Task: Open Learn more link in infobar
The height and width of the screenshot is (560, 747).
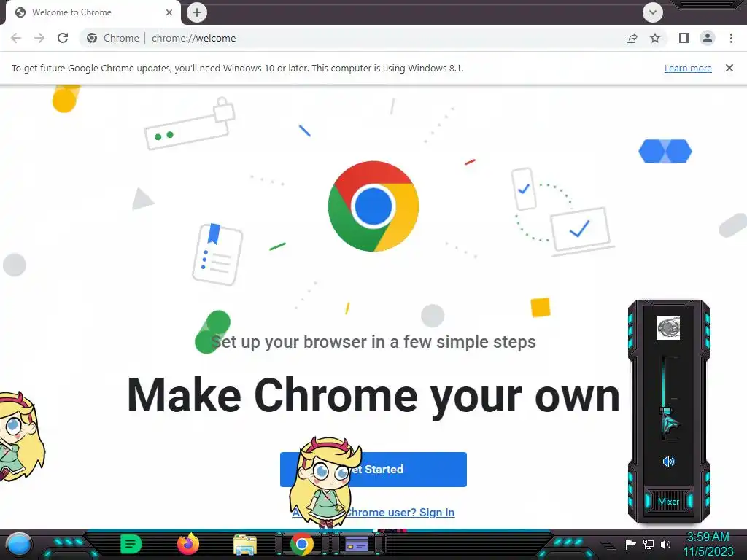Action: pyautogui.click(x=688, y=68)
